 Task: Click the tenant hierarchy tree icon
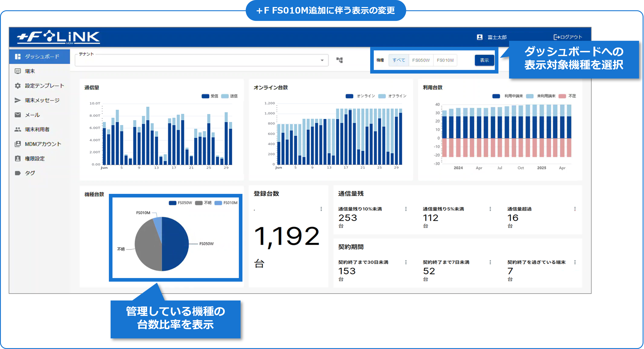tap(339, 60)
